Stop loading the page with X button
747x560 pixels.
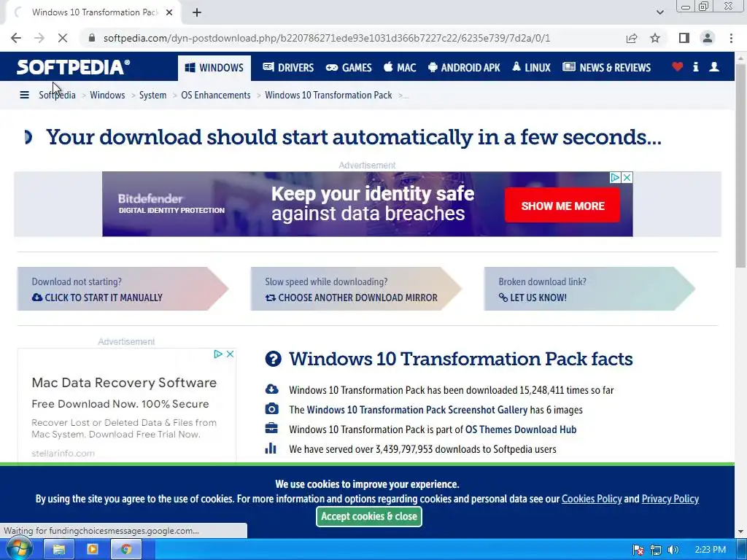coord(63,38)
